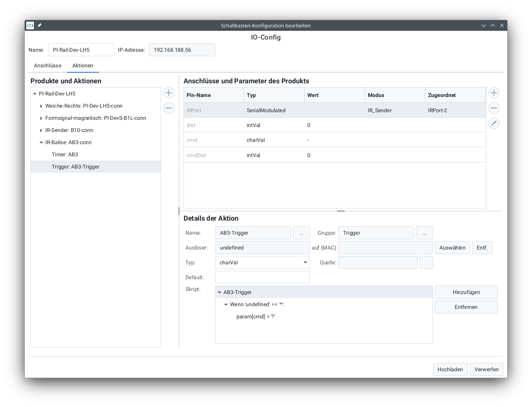The height and width of the screenshot is (407, 532).
Task: Open the ellipsis button next to Name field
Action: point(301,233)
